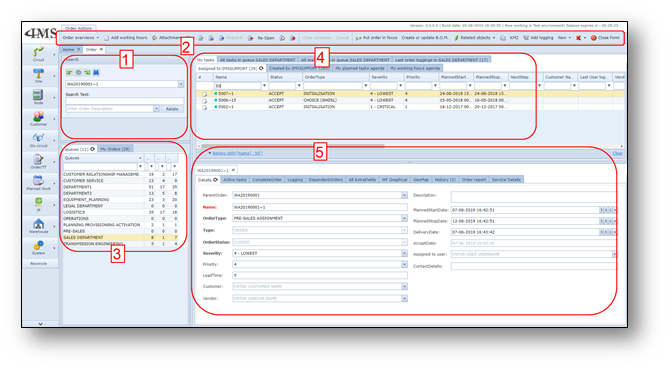Open the Order overviews dropdown
Screen dimensions: 670x370
click(80, 38)
